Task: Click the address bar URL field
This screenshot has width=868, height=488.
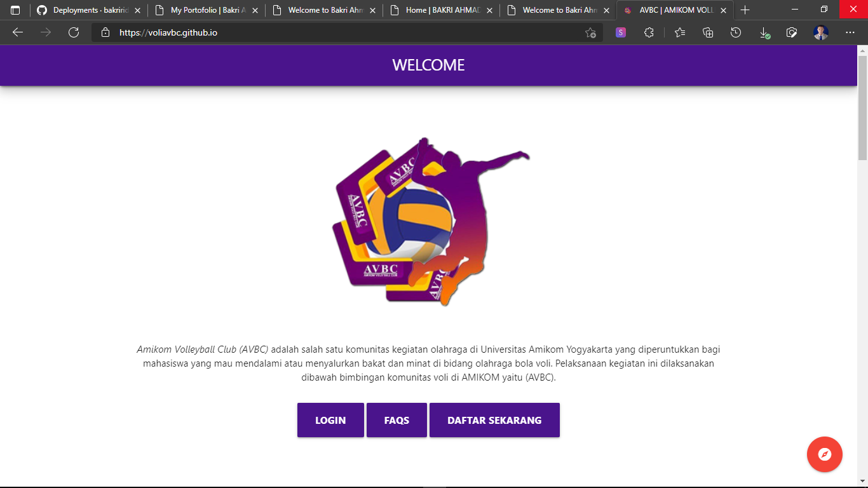Action: tap(343, 33)
